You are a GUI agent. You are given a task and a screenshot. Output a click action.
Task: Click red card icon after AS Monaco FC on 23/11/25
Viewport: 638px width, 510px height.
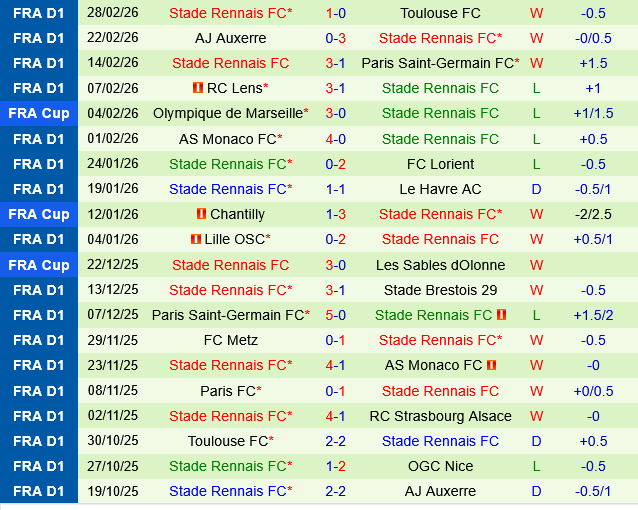[491, 365]
